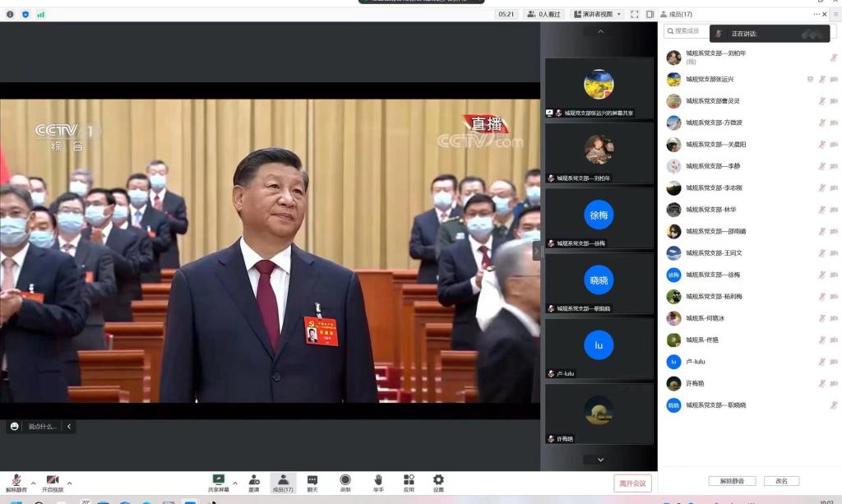Open the 应用 apps icon

409,480
